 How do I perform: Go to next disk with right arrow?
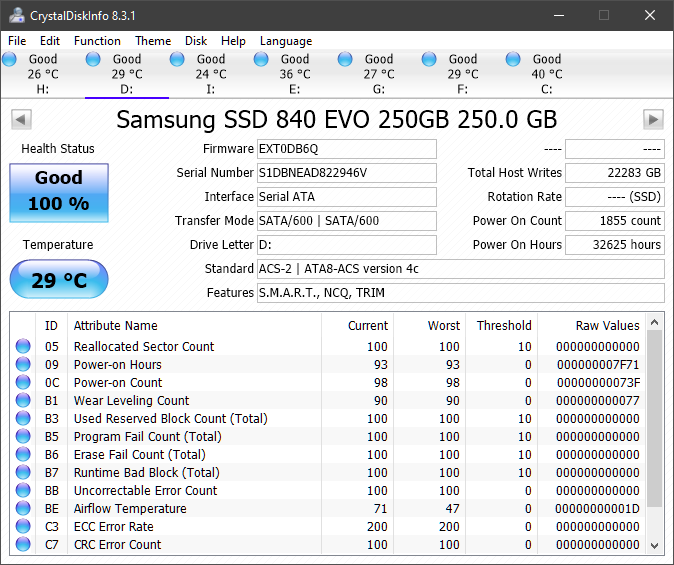(x=653, y=119)
